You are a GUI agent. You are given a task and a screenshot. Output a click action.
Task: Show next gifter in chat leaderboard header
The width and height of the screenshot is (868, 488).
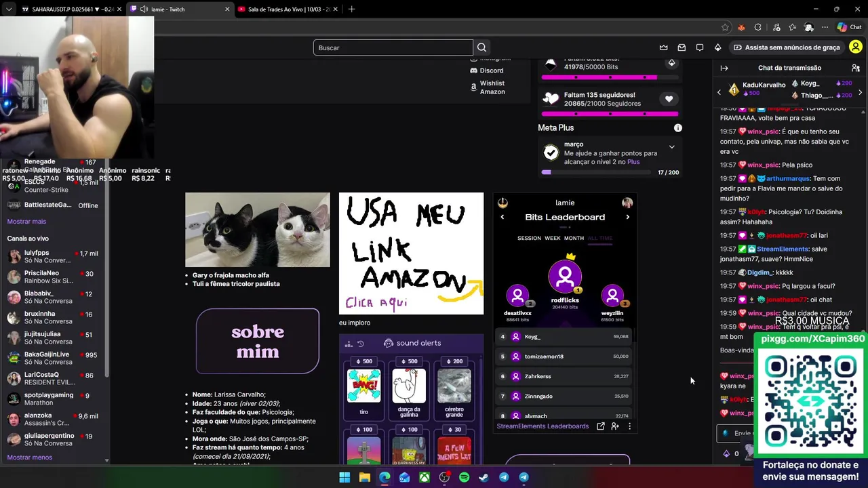(x=861, y=92)
